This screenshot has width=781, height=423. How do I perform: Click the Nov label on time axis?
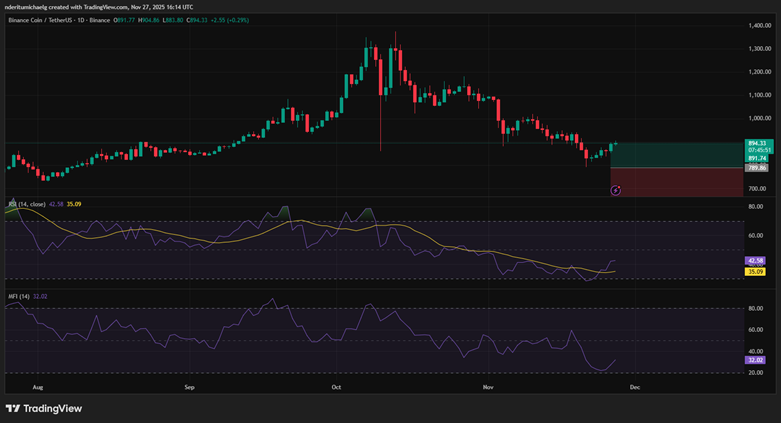pos(488,385)
